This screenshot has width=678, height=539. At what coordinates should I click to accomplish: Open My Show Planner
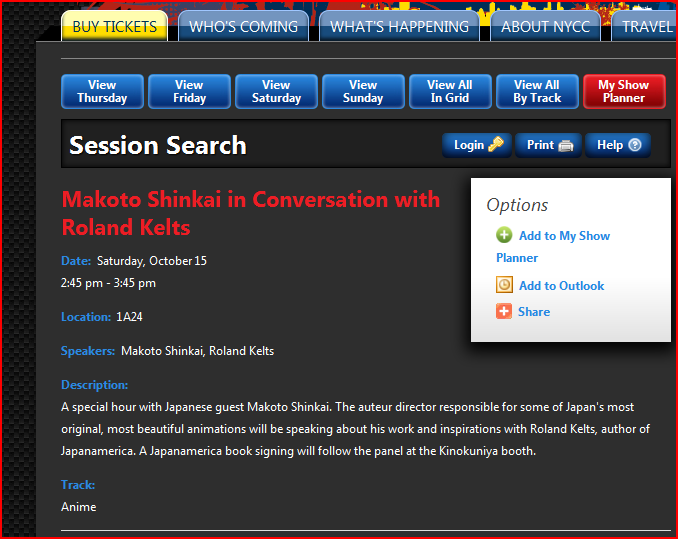click(x=624, y=92)
